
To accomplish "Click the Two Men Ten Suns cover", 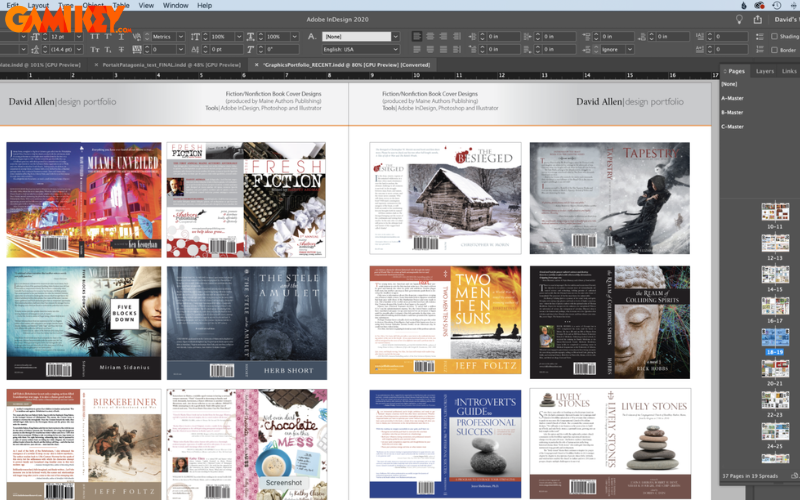I will point(445,320).
